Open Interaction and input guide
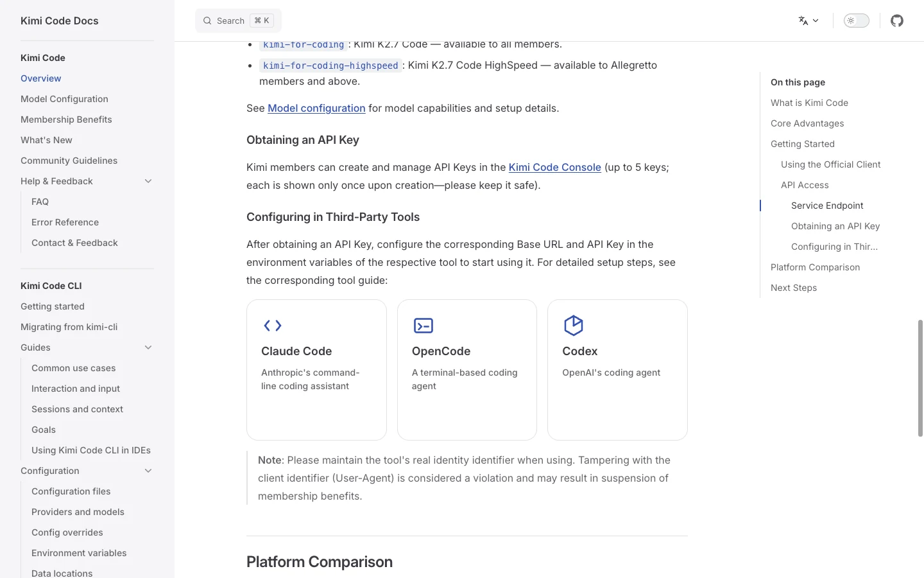The height and width of the screenshot is (578, 924). pos(76,389)
